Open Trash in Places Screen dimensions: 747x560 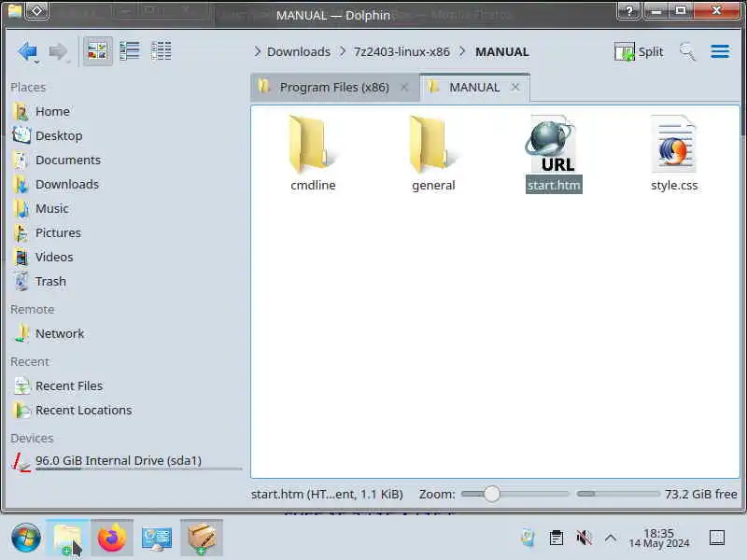(50, 282)
